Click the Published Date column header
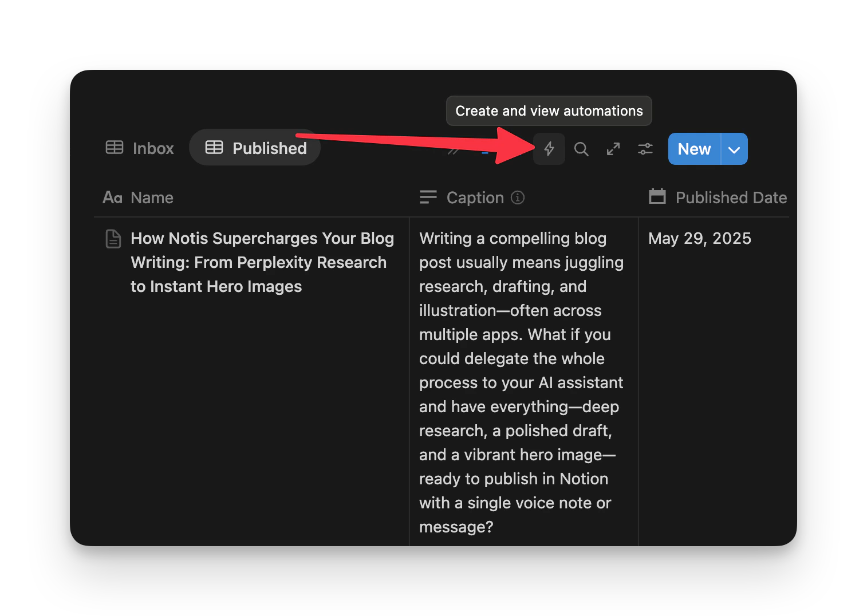This screenshot has width=867, height=616. tap(718, 198)
